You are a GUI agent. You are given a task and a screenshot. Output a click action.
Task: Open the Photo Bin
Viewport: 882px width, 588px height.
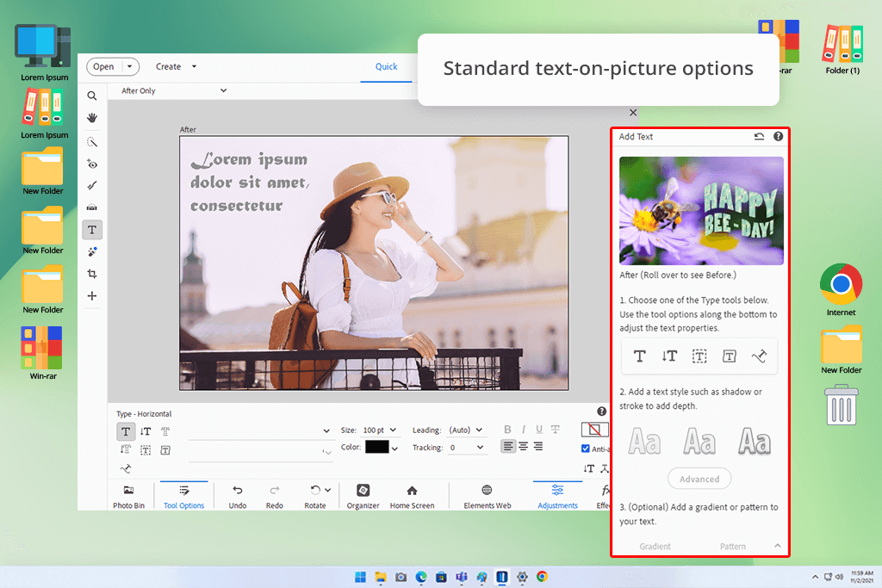(x=128, y=495)
